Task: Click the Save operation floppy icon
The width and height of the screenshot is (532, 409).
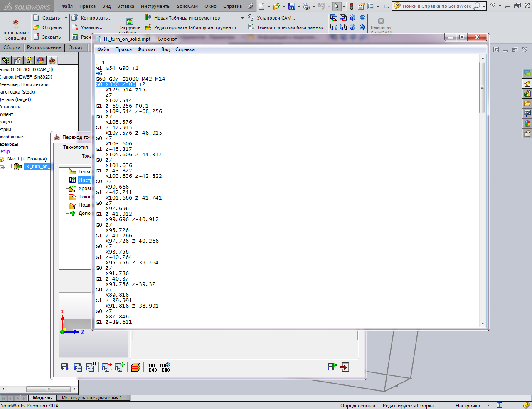Action: click(x=64, y=367)
